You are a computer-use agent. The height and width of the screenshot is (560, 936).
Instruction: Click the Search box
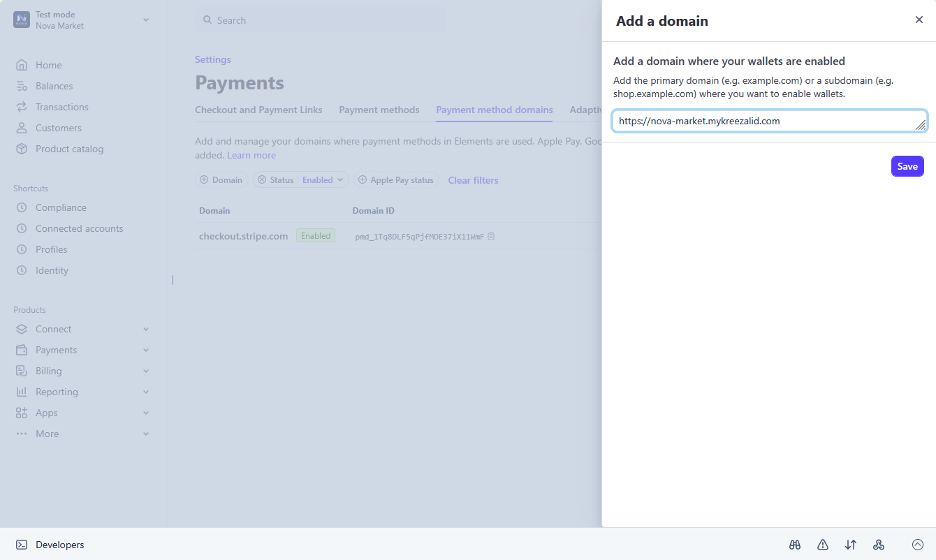pos(321,20)
